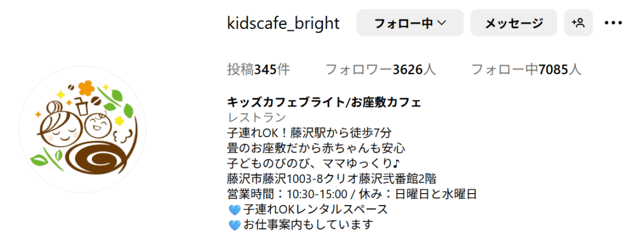Send a message via メッセージ button

tap(514, 23)
